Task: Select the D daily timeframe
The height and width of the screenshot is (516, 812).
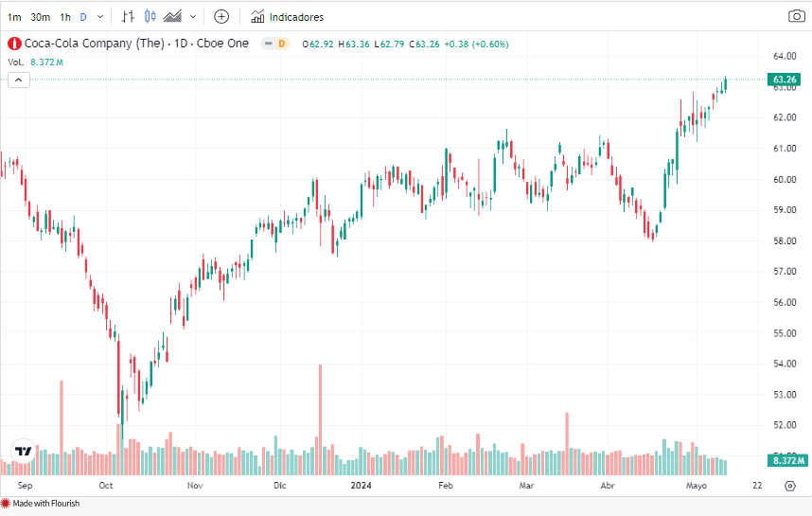Action: 83,17
